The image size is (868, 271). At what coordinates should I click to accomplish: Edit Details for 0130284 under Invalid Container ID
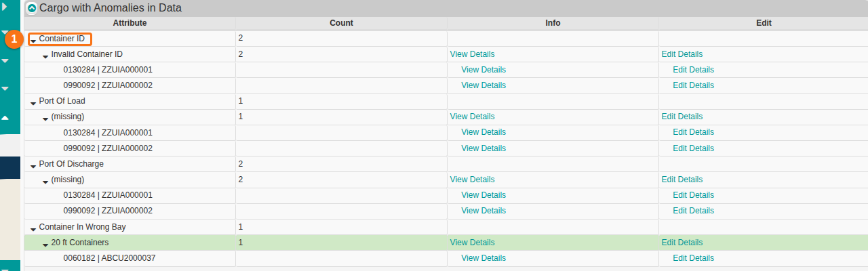(x=693, y=70)
